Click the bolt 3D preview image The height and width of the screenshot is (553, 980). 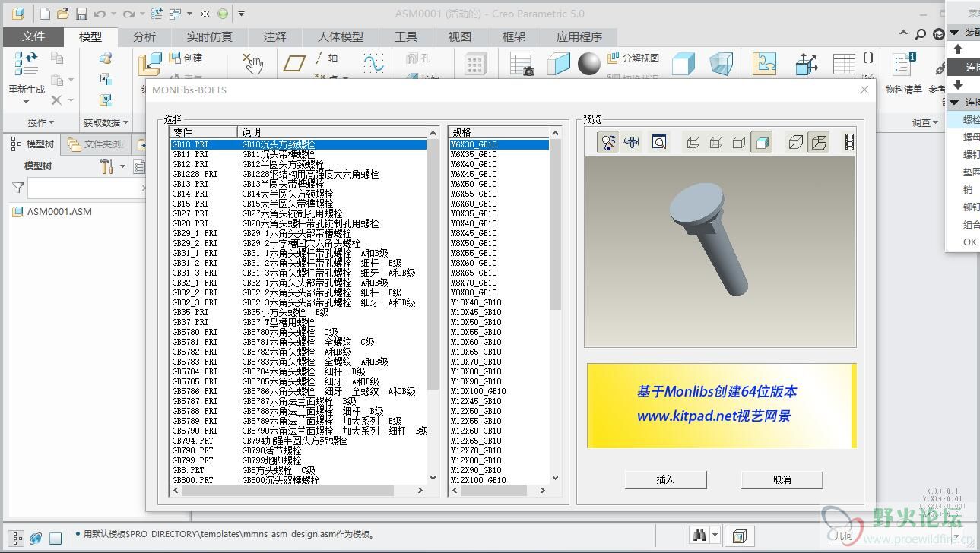tap(720, 251)
